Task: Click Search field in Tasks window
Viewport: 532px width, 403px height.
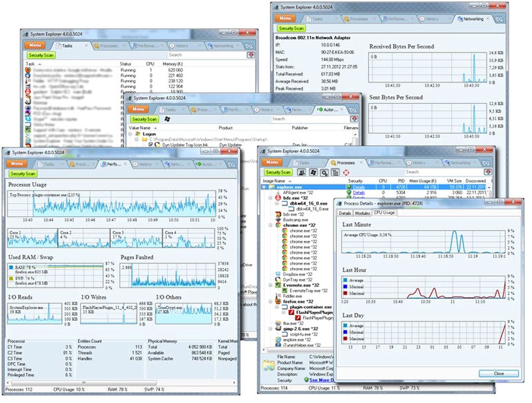Action: tap(207, 55)
